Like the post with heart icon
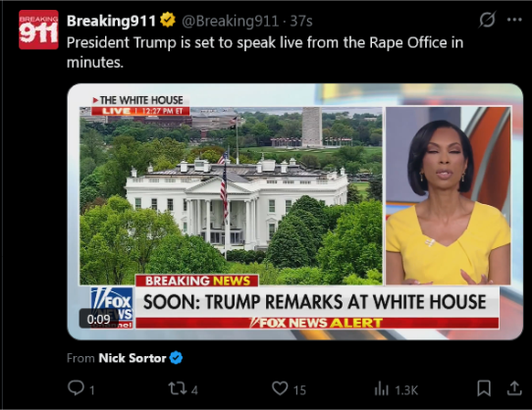The width and height of the screenshot is (532, 410). (x=280, y=388)
